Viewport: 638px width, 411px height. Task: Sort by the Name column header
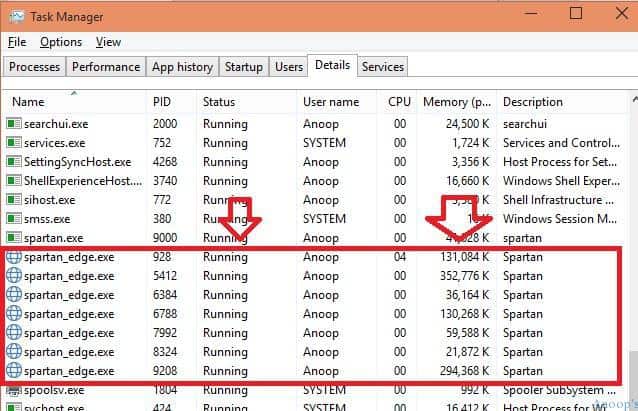(74, 102)
